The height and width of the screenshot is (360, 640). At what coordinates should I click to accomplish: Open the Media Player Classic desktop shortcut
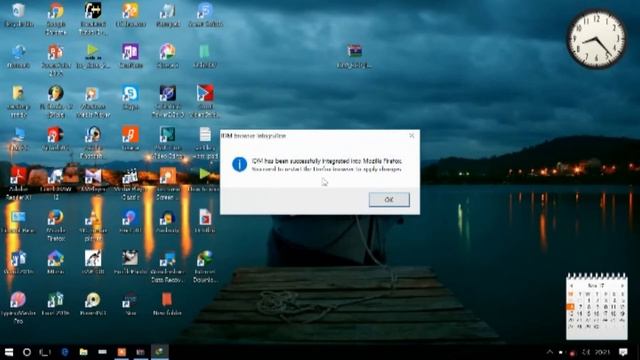coord(130,184)
